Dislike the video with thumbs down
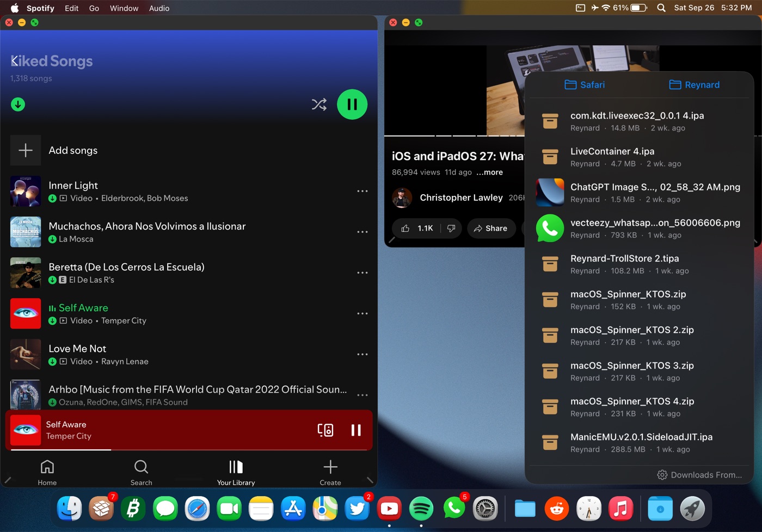The image size is (762, 532). point(451,228)
